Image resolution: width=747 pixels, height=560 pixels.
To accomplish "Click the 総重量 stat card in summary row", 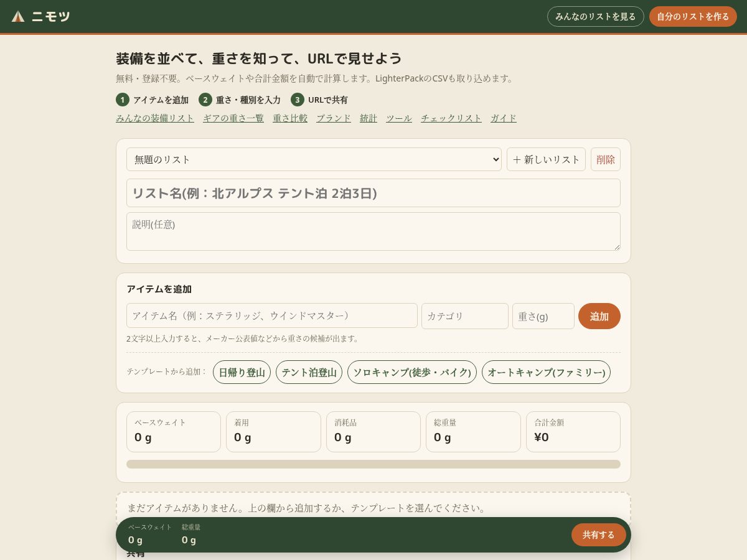I will 473,432.
